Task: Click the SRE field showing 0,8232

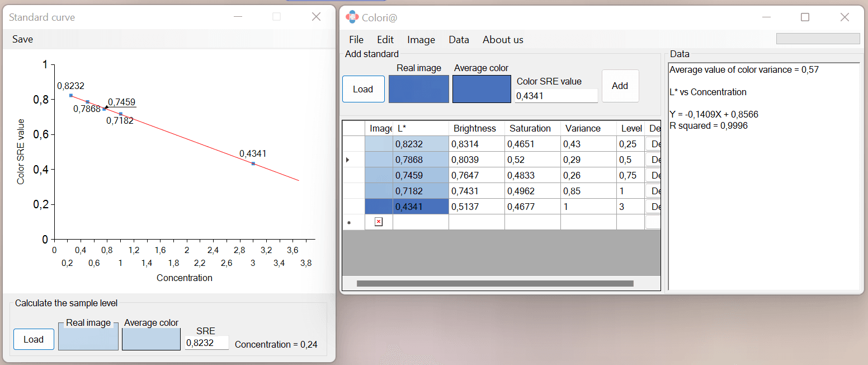Action: coord(206,343)
